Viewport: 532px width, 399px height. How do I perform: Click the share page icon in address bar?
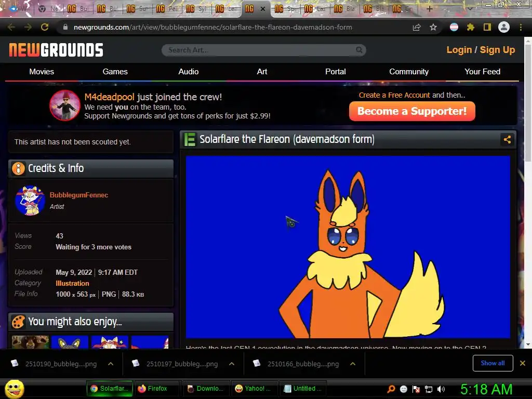tap(417, 27)
